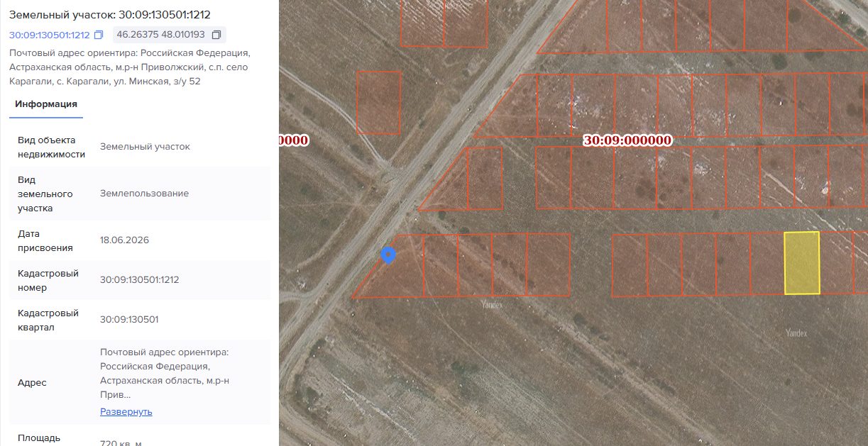Image resolution: width=868 pixels, height=446 pixels.
Task: Click the Дата присвоения value 18.06.2026
Action: click(x=125, y=240)
